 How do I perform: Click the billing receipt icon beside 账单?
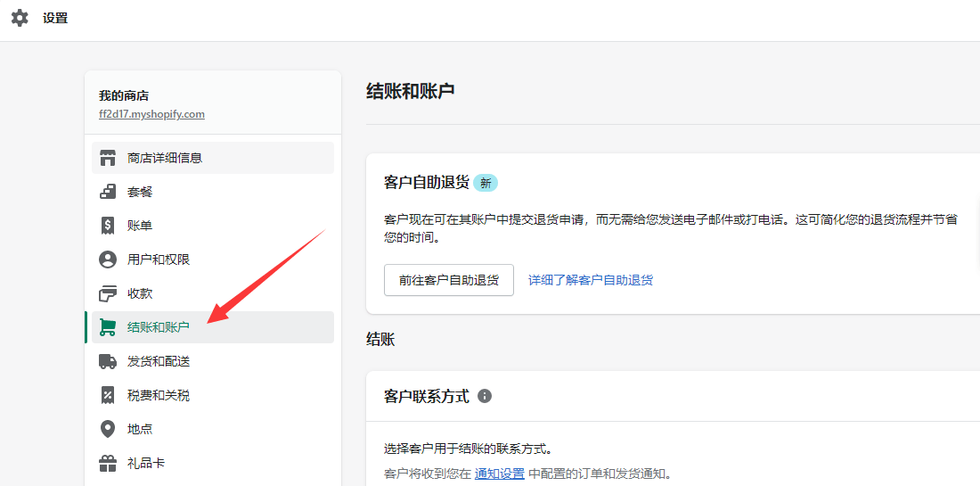coord(108,226)
